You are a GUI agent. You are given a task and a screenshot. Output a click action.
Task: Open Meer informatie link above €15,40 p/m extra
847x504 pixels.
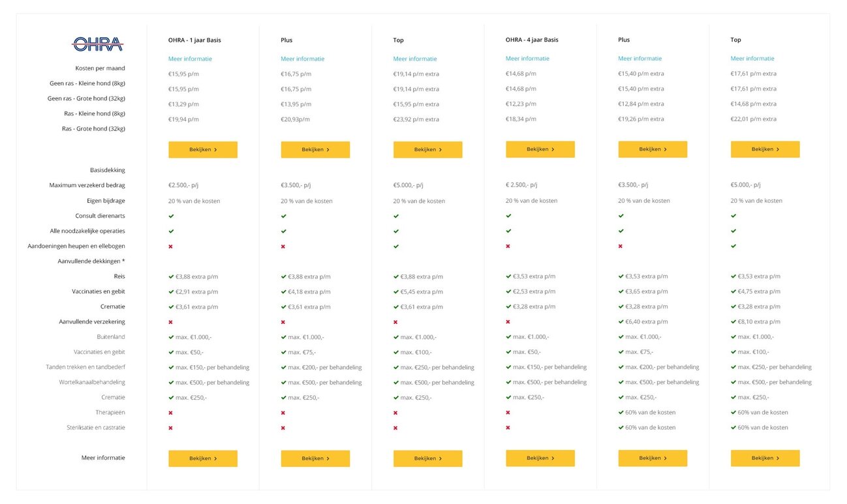640,58
